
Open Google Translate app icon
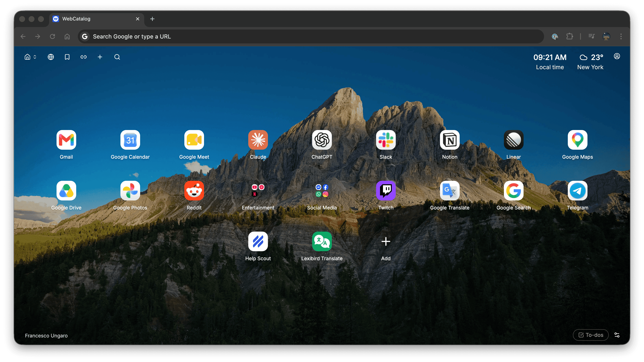tap(450, 191)
